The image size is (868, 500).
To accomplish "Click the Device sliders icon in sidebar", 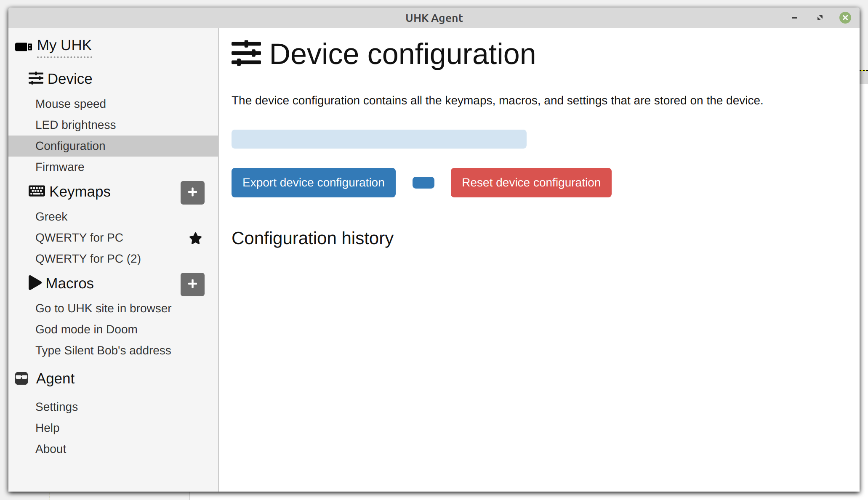I will pyautogui.click(x=36, y=78).
